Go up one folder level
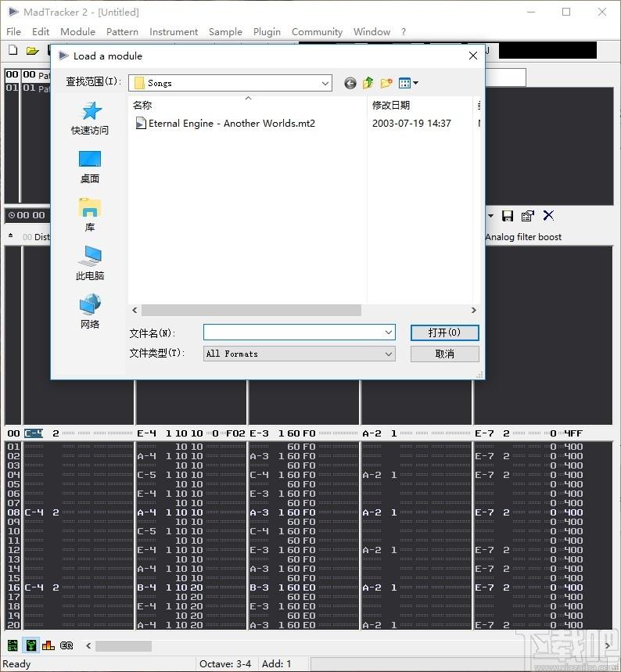This screenshot has height=672, width=621. (368, 83)
